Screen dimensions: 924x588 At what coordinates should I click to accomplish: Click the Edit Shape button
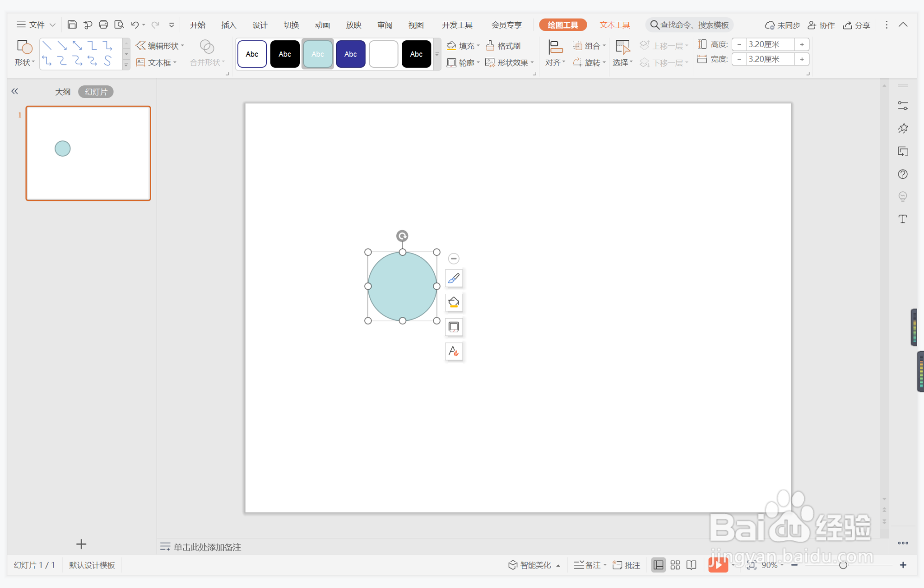pos(159,45)
